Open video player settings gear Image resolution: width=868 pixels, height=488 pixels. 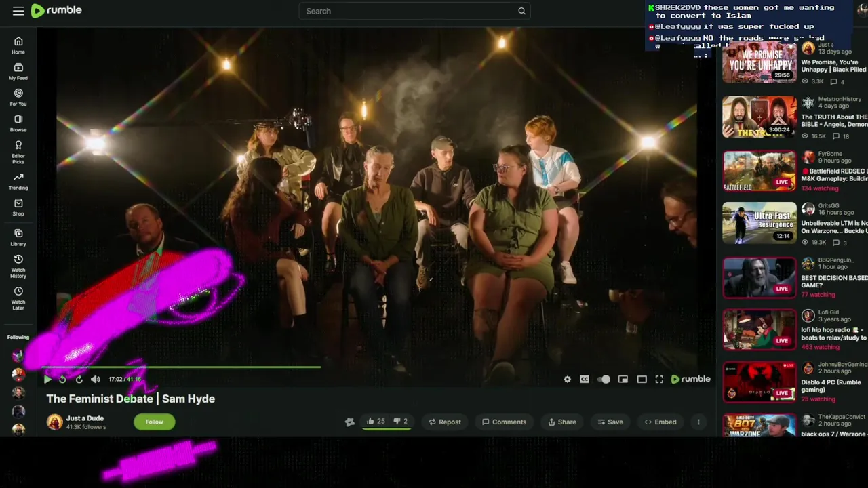[x=568, y=380]
